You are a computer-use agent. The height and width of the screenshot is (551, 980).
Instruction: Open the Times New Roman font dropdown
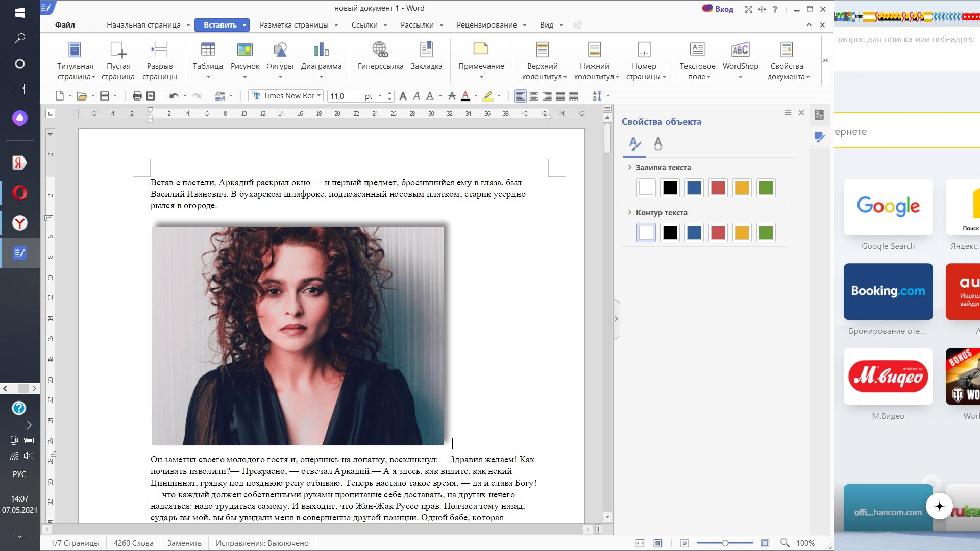coord(319,95)
